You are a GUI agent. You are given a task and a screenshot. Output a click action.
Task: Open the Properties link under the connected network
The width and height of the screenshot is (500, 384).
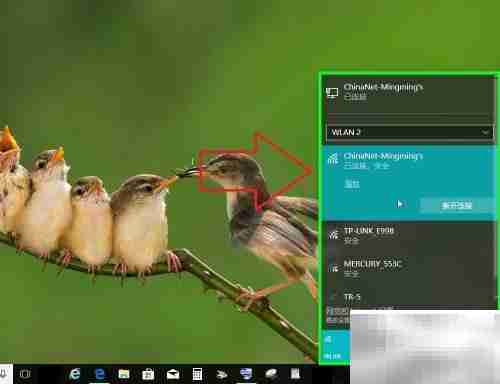point(352,184)
